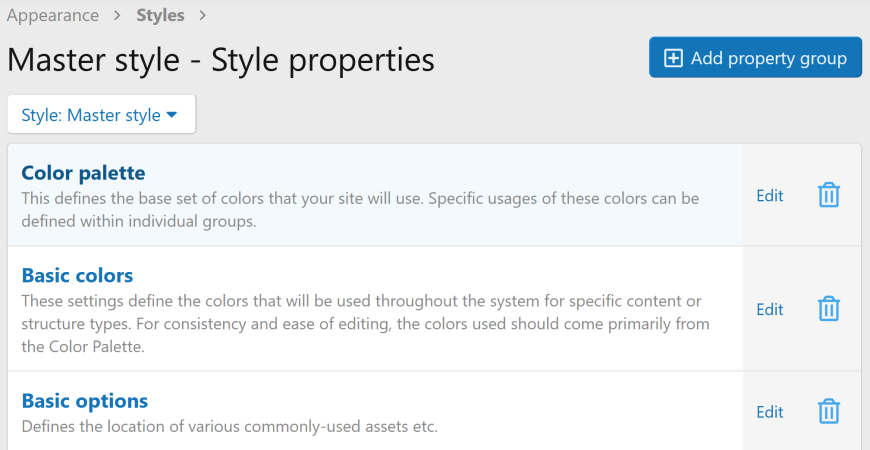Click the Basic options description text
870x450 pixels.
point(230,427)
